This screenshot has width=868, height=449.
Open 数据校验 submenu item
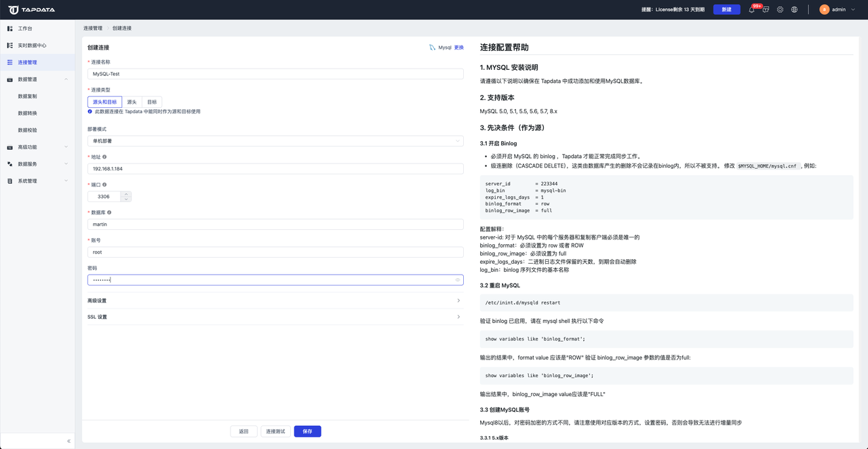(x=27, y=130)
